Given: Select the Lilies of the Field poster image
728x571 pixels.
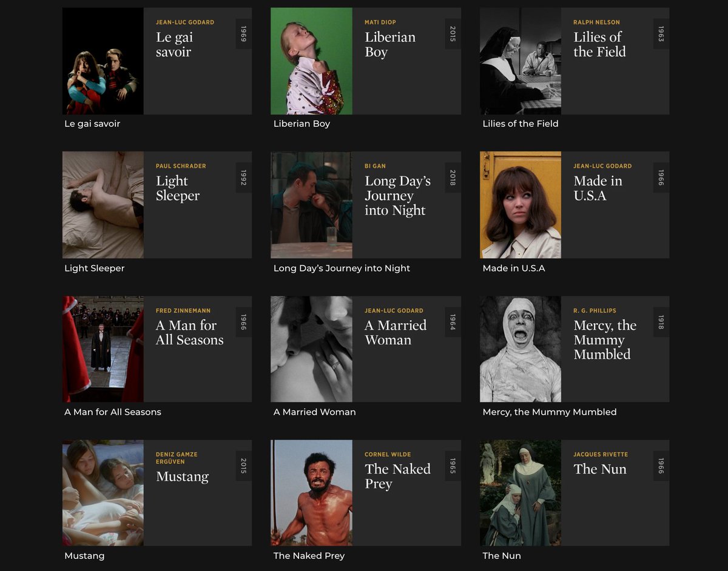Looking at the screenshot, I should [521, 61].
